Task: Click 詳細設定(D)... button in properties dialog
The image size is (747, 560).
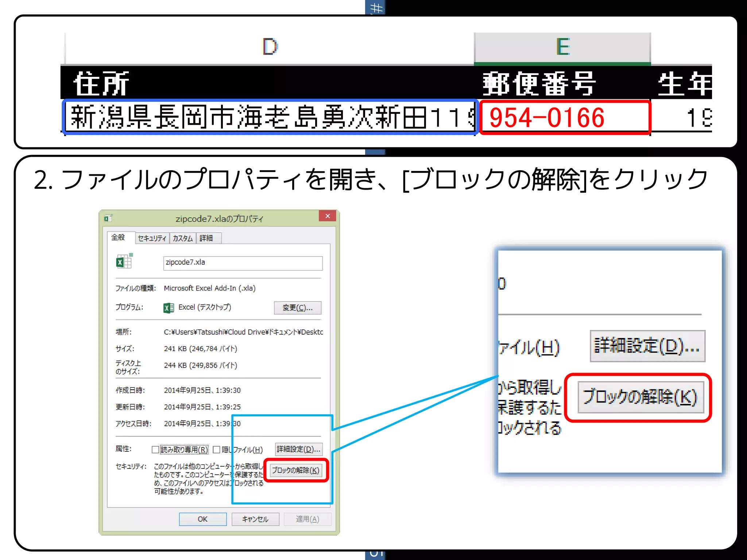Action: (x=298, y=449)
